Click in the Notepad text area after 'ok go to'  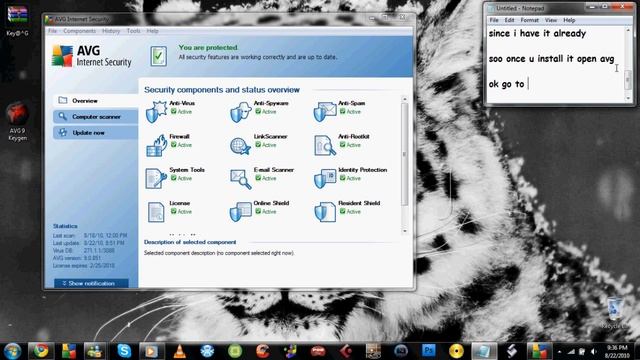coord(529,84)
